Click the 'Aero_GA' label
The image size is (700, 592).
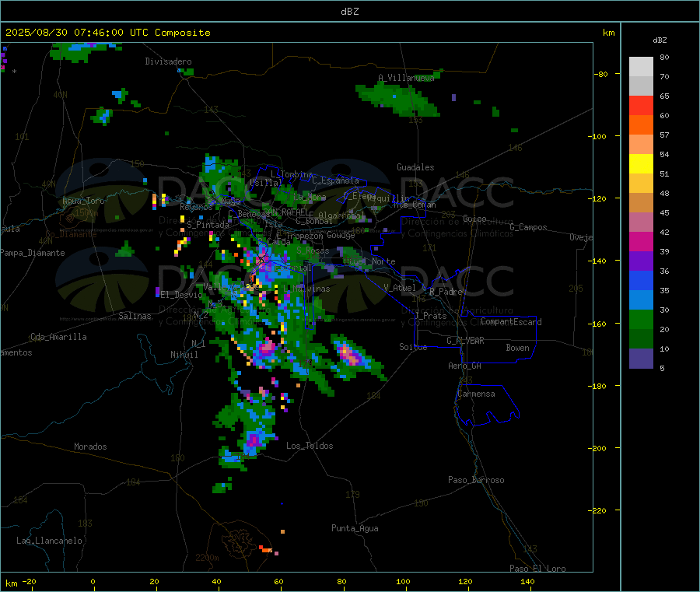464,366
